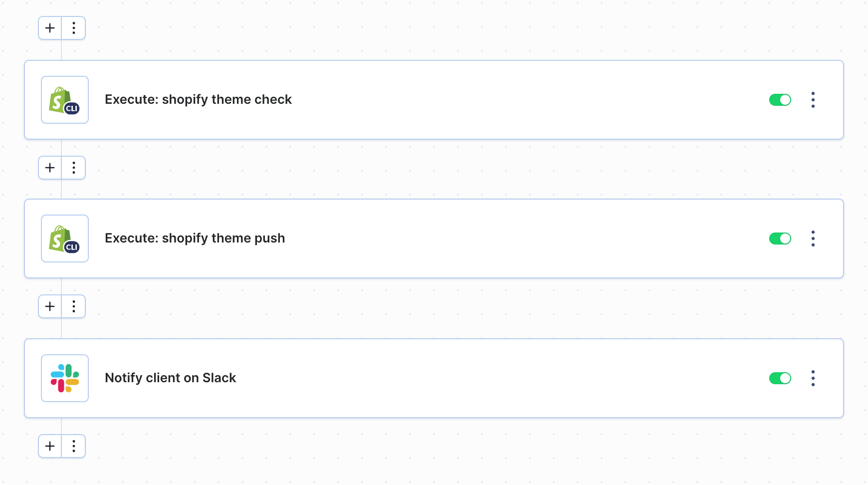Open three-dot menu next to topmost plus button
The image size is (868, 485).
[x=74, y=28]
